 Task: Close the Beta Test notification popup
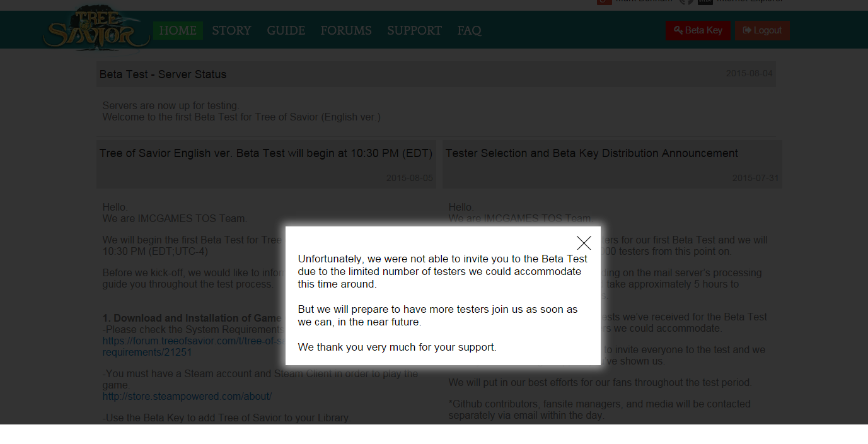584,243
